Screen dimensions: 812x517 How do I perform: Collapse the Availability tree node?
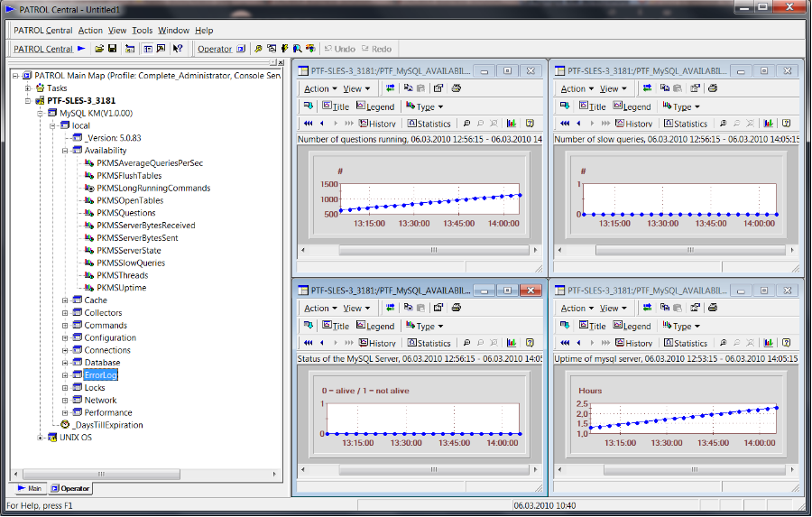click(x=65, y=151)
